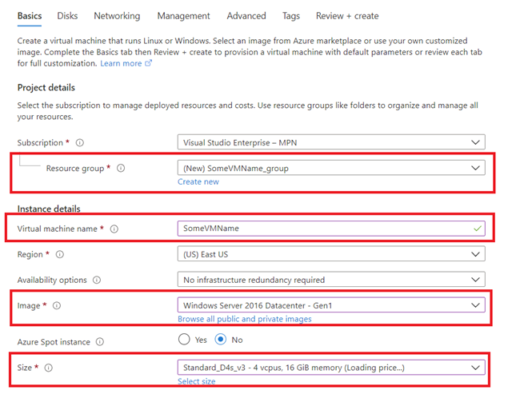The width and height of the screenshot is (532, 398).
Task: Switch to the Advanced tab
Action: point(246,16)
